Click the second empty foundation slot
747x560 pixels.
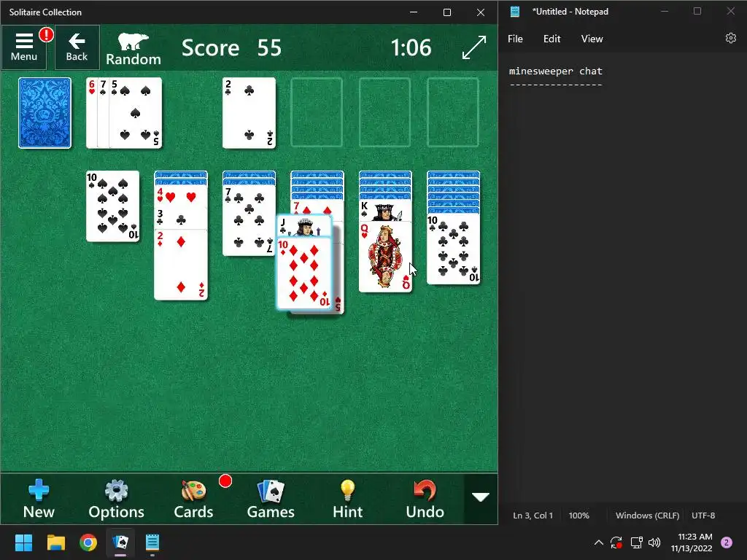[x=317, y=113]
